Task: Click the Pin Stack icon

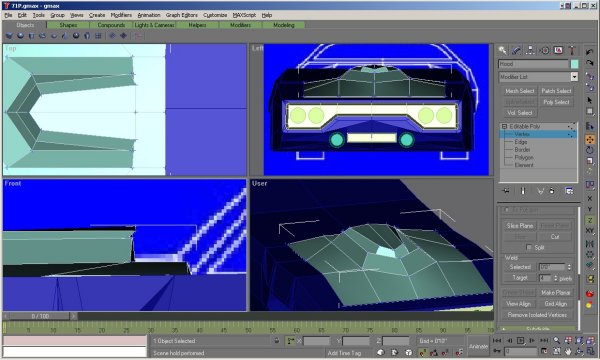Action: click(x=506, y=191)
